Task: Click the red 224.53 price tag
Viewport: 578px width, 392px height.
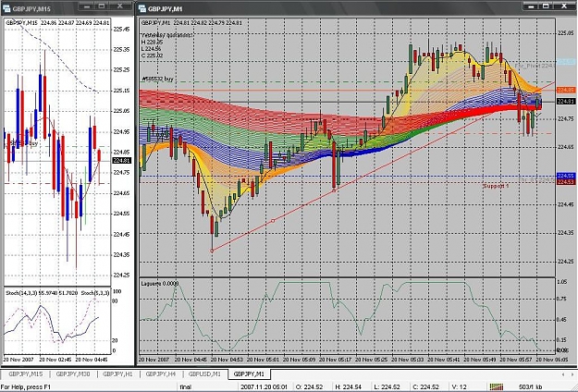Action: (x=565, y=182)
